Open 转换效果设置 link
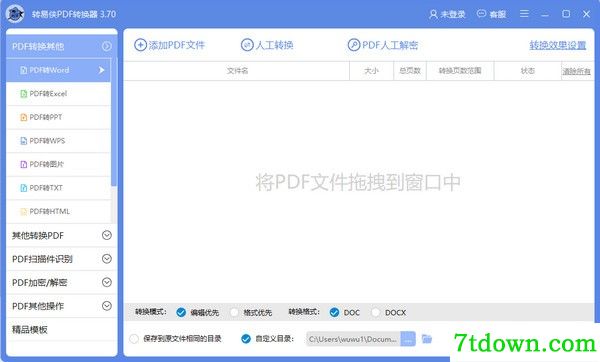The width and height of the screenshot is (600, 362). [558, 45]
